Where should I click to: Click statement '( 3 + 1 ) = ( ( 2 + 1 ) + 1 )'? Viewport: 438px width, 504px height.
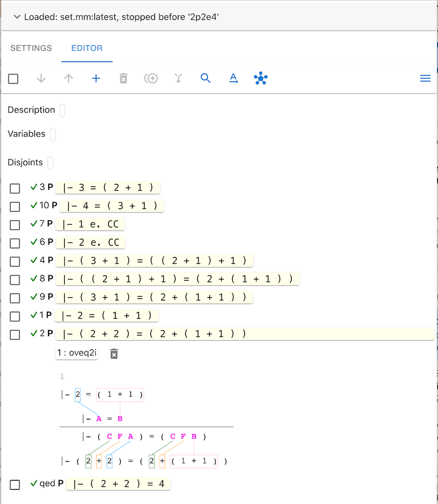point(154,261)
